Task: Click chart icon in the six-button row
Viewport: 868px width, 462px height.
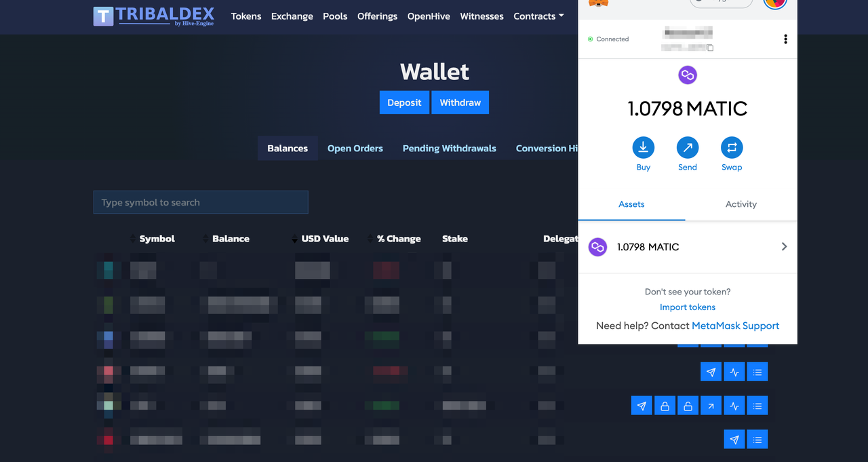Action: [734, 406]
